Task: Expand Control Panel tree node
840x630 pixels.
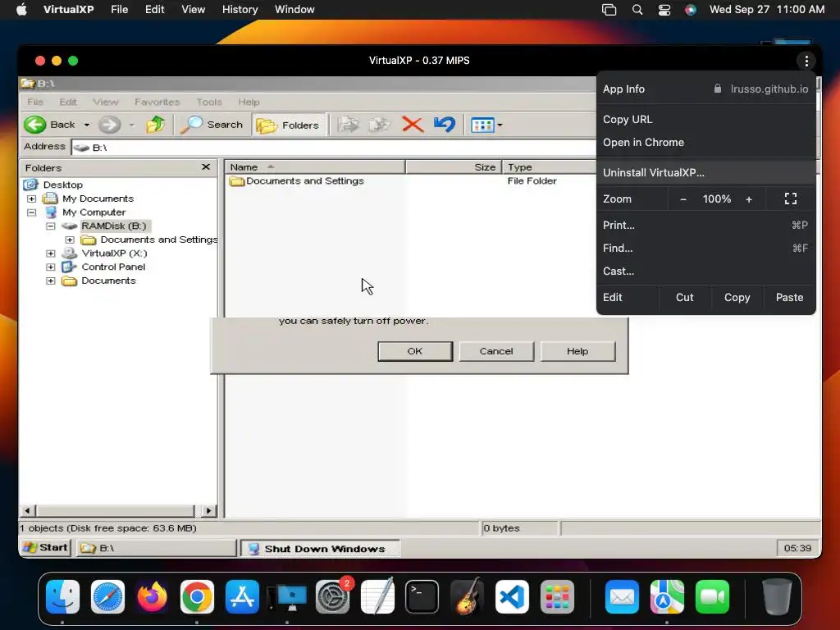Action: click(x=51, y=267)
